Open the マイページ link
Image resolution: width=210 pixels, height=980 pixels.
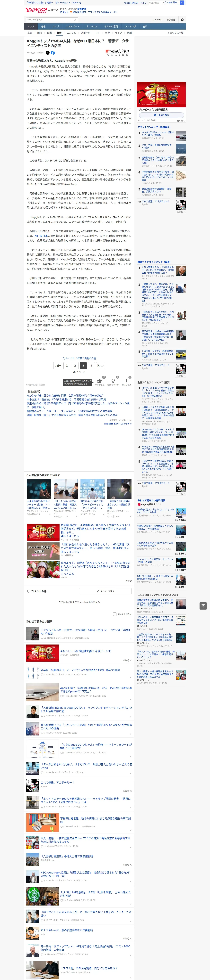(157, 20)
